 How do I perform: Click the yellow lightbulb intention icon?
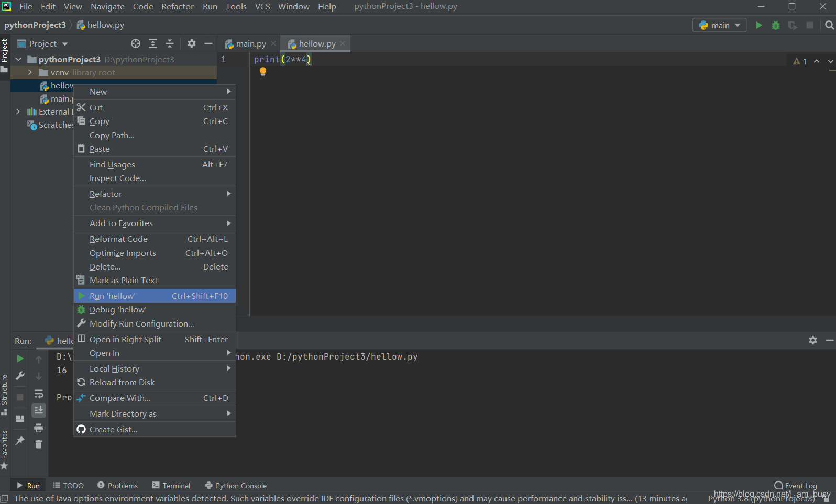pos(263,72)
